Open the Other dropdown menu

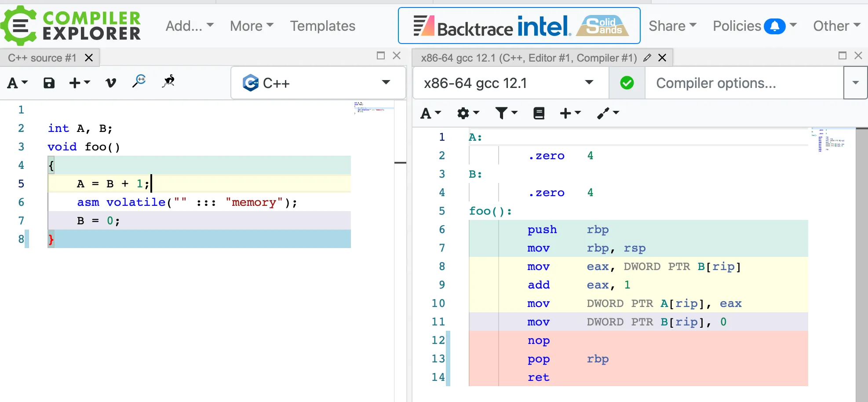click(x=836, y=26)
